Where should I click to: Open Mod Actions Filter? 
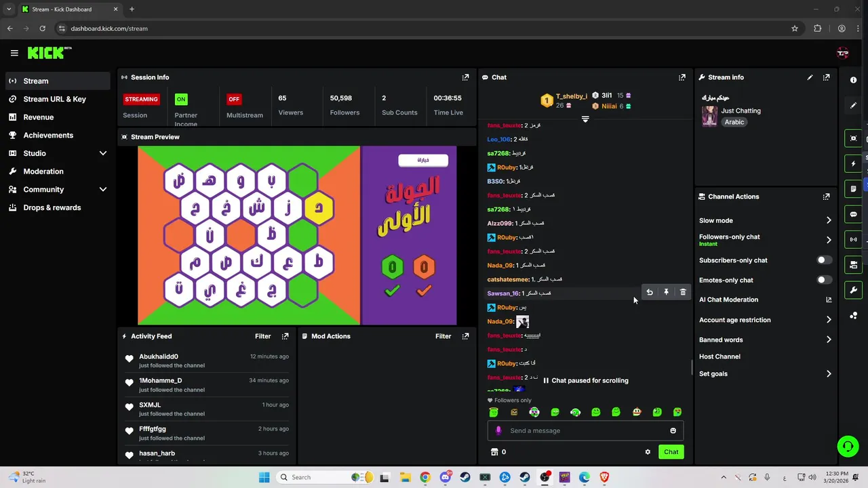click(x=443, y=336)
